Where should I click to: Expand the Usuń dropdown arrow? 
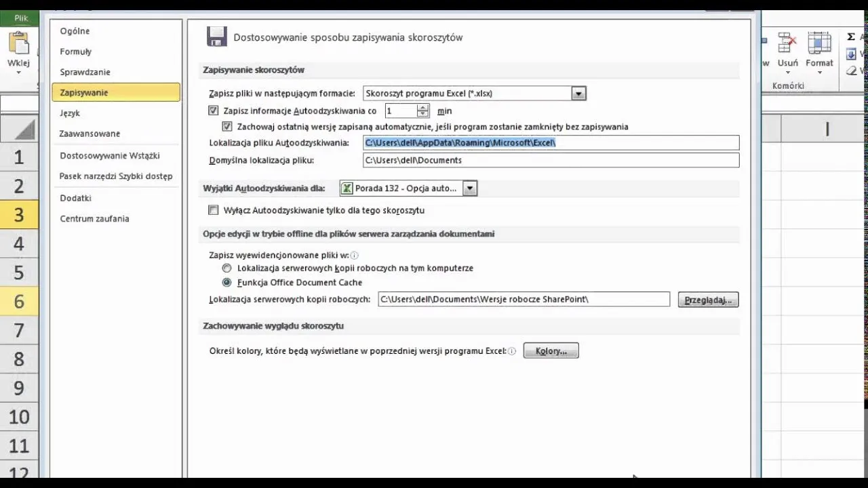pyautogui.click(x=787, y=73)
